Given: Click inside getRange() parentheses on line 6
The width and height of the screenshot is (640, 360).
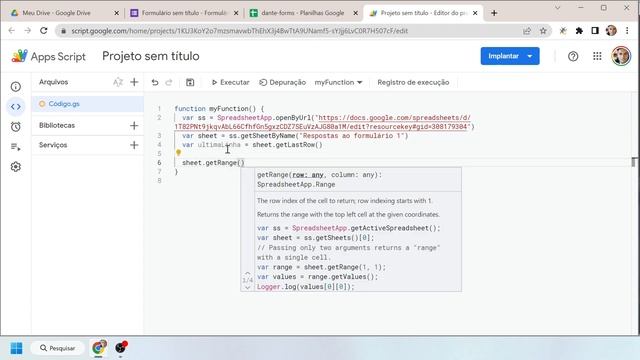Looking at the screenshot, I should (241, 163).
